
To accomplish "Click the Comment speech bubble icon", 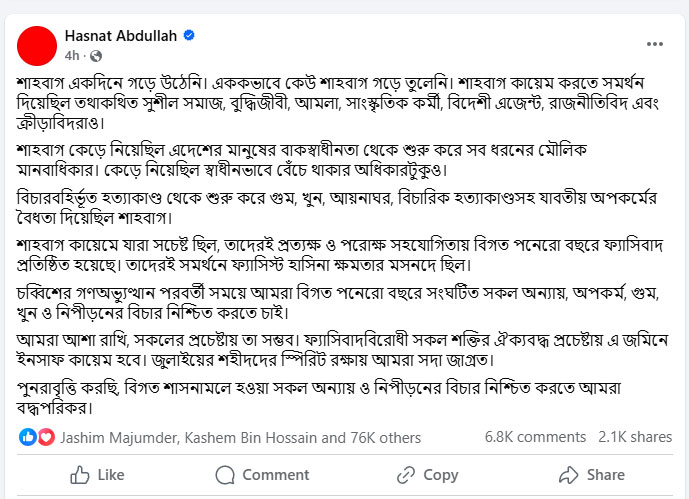I will tap(225, 475).
